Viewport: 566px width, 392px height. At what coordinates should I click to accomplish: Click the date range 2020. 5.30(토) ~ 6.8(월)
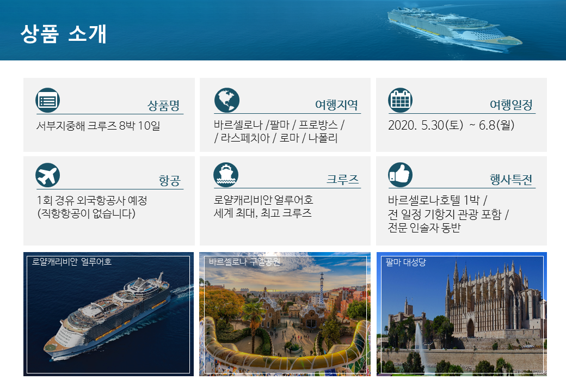pyautogui.click(x=451, y=125)
